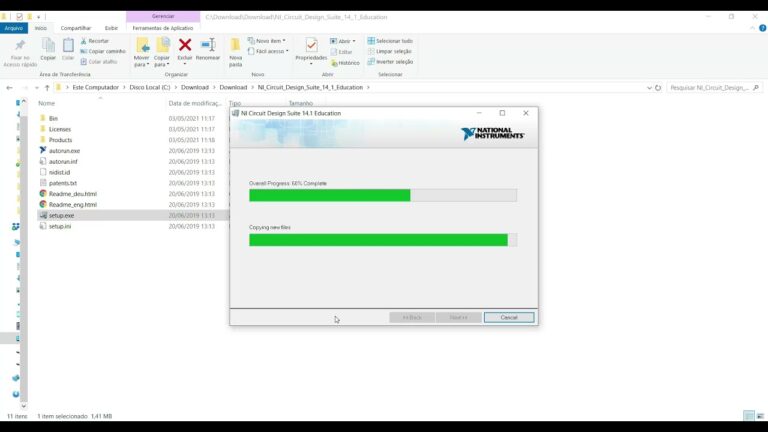Viewport: 768px width, 432px height.
Task: Click Editar in the Abrir group
Action: [x=341, y=52]
